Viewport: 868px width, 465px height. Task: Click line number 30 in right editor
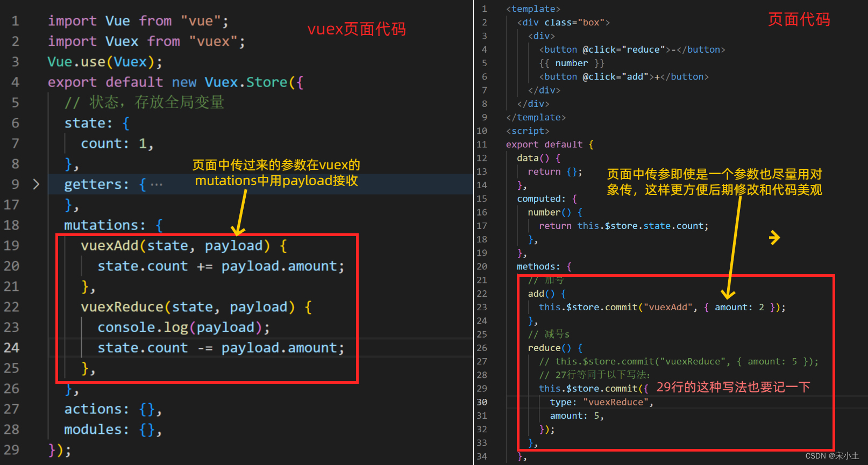pos(482,402)
